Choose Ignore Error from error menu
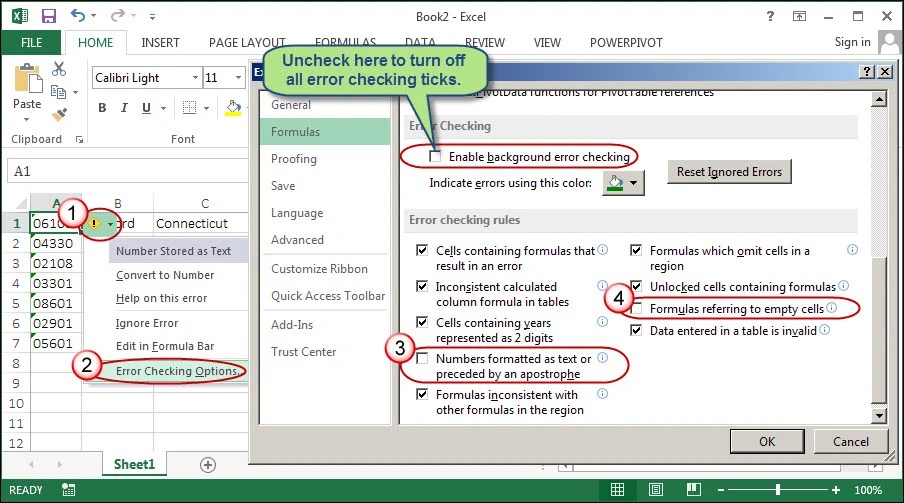The height and width of the screenshot is (503, 904). coord(147,323)
